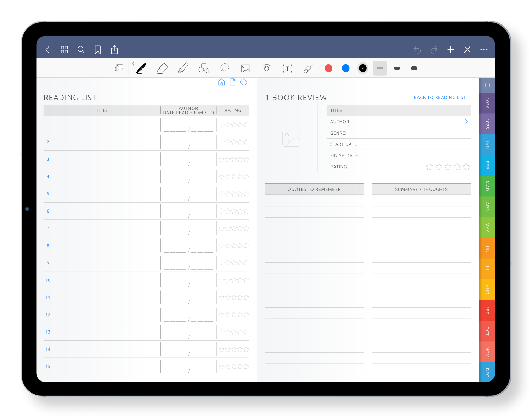The height and width of the screenshot is (417, 532).
Task: Select the Shapes tool
Action: click(x=204, y=68)
